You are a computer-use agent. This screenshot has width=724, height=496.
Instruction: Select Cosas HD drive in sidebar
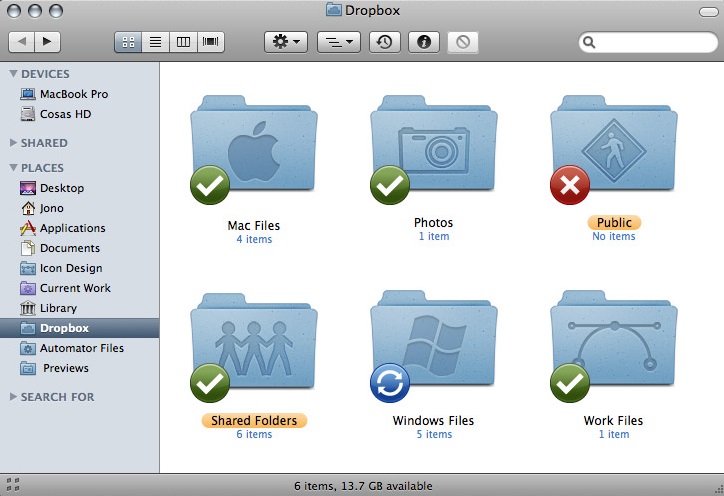click(x=79, y=114)
